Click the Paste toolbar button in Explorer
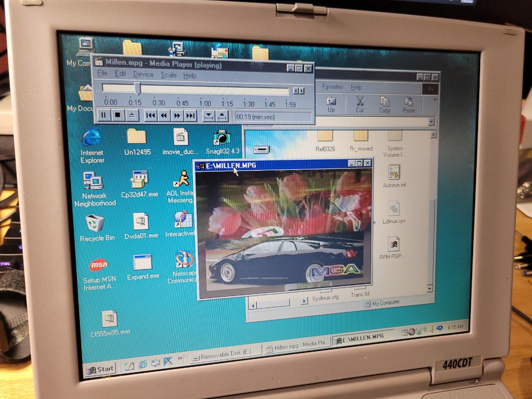The height and width of the screenshot is (399, 532). pyautogui.click(x=409, y=105)
